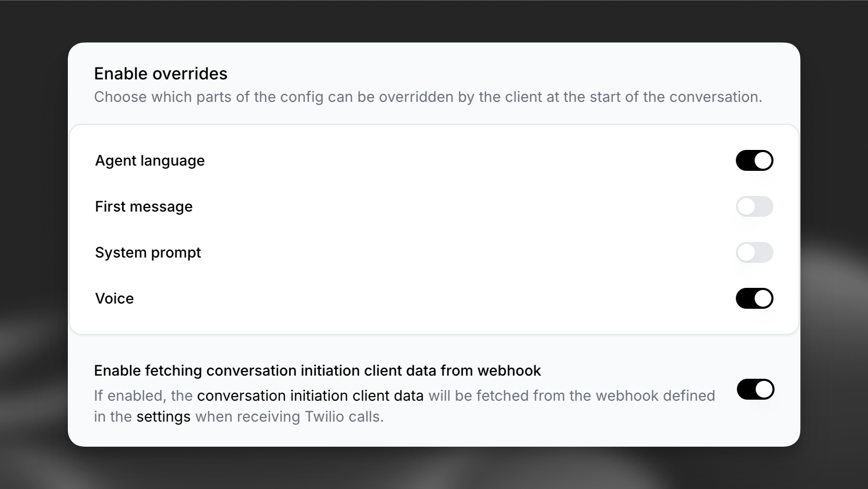The image size is (868, 489).
Task: Click the dark background outside the panel
Action: click(31, 245)
